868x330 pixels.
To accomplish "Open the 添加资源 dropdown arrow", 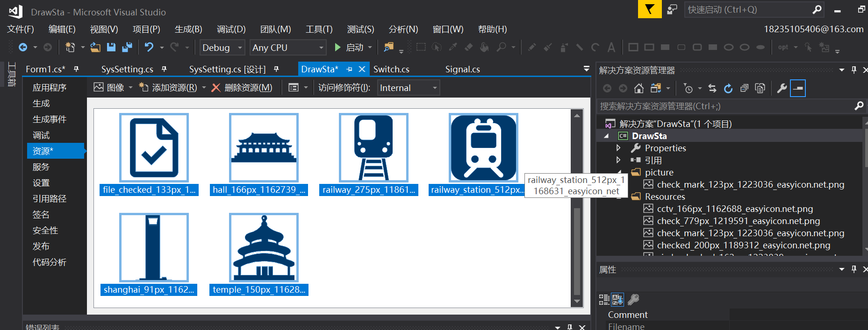I will [204, 88].
